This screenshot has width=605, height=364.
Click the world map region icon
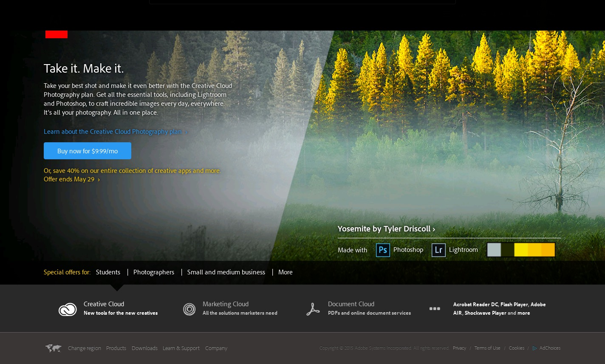click(54, 348)
